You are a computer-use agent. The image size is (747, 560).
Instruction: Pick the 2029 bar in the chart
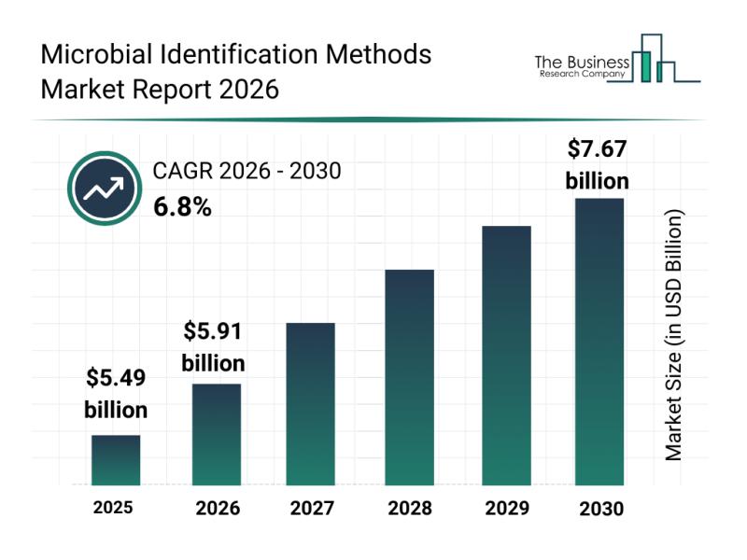pos(506,355)
